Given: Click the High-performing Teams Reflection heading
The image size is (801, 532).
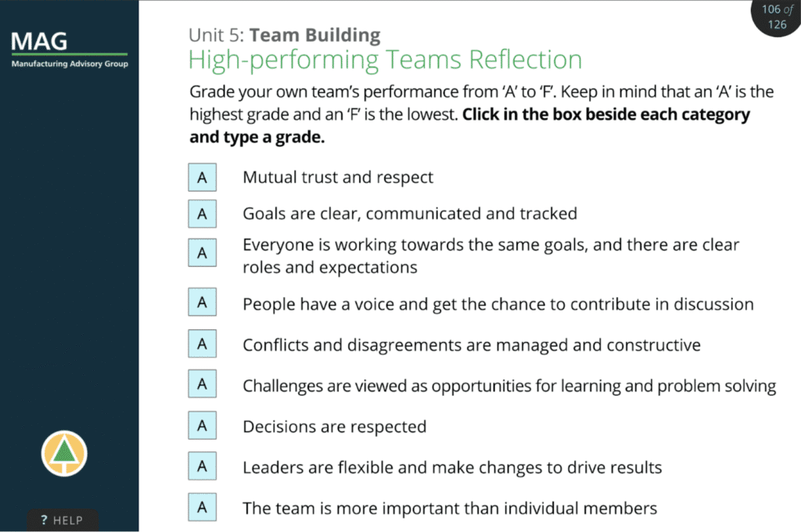Looking at the screenshot, I should tap(385, 59).
